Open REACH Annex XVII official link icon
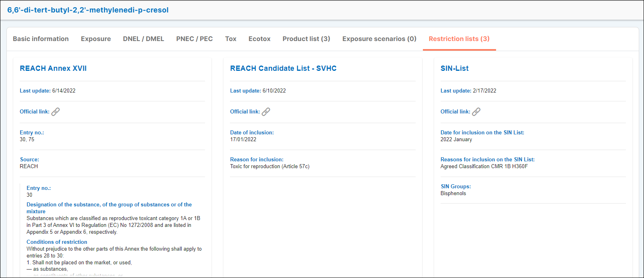The width and height of the screenshot is (644, 278). [55, 111]
